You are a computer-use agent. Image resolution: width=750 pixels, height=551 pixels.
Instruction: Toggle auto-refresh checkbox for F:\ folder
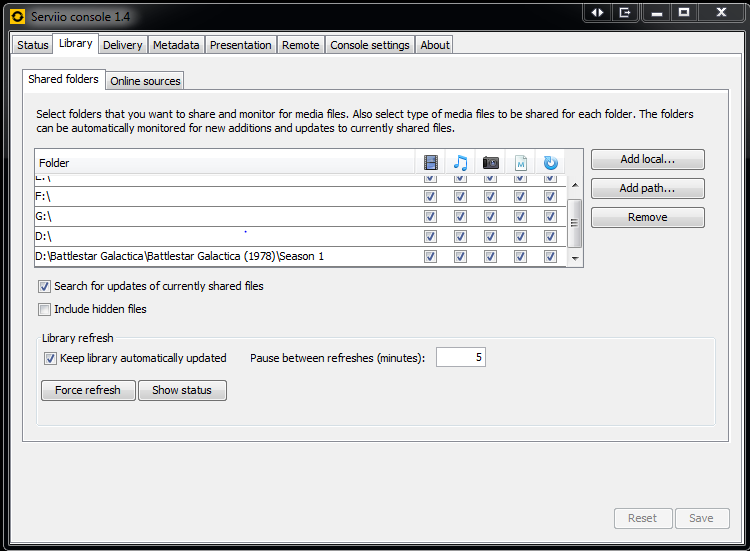tap(551, 197)
